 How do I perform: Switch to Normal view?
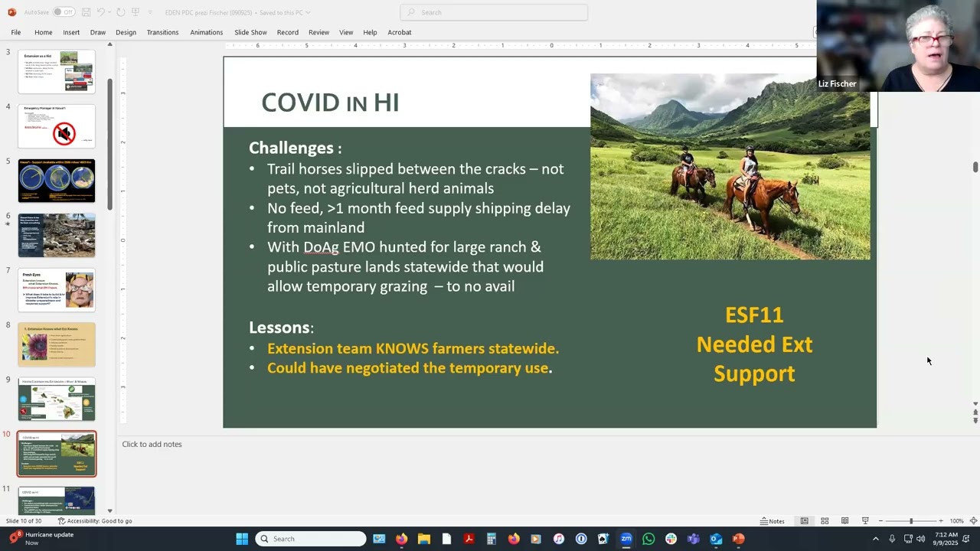point(804,521)
